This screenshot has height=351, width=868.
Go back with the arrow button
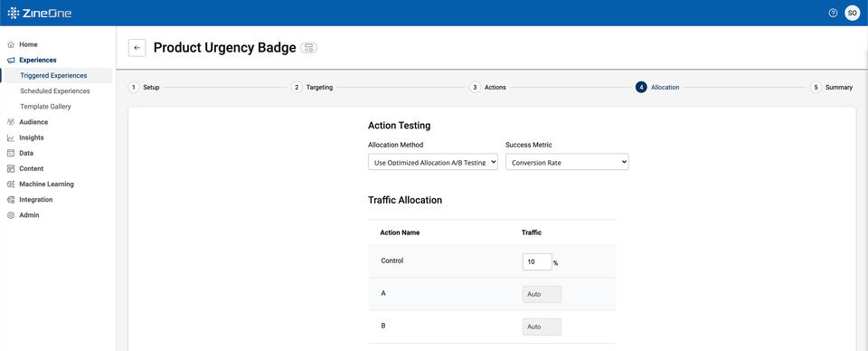(x=137, y=48)
